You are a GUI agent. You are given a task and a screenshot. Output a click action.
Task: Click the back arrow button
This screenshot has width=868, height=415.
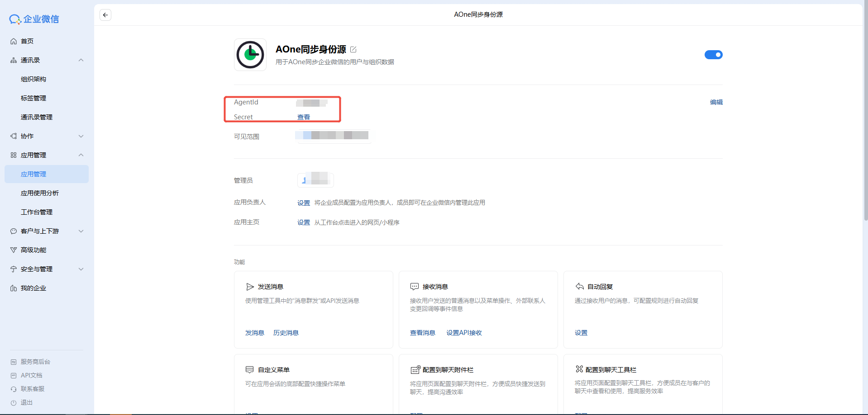coord(105,15)
